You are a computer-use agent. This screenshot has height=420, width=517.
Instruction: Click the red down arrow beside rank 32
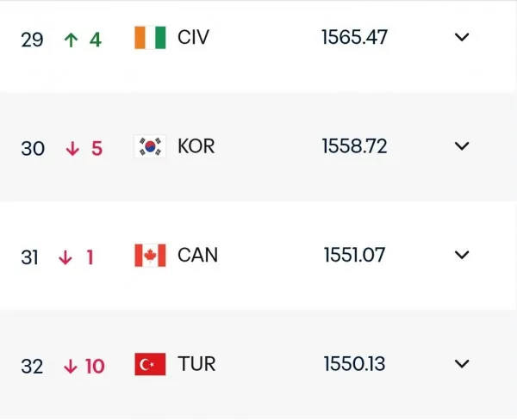(71, 367)
